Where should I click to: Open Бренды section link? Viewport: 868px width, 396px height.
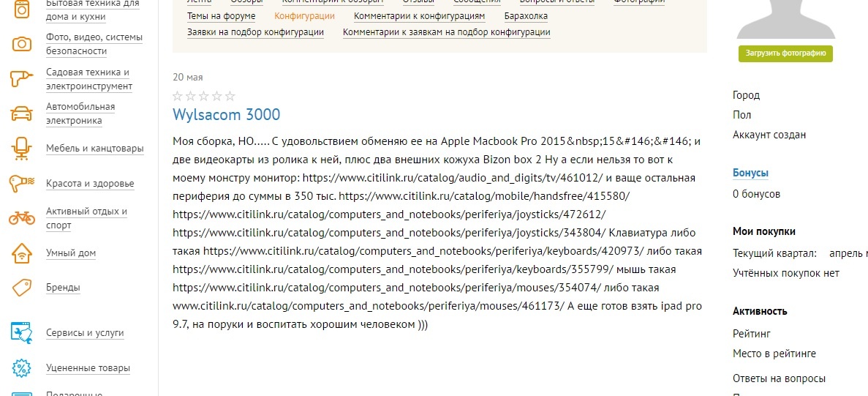coord(63,288)
